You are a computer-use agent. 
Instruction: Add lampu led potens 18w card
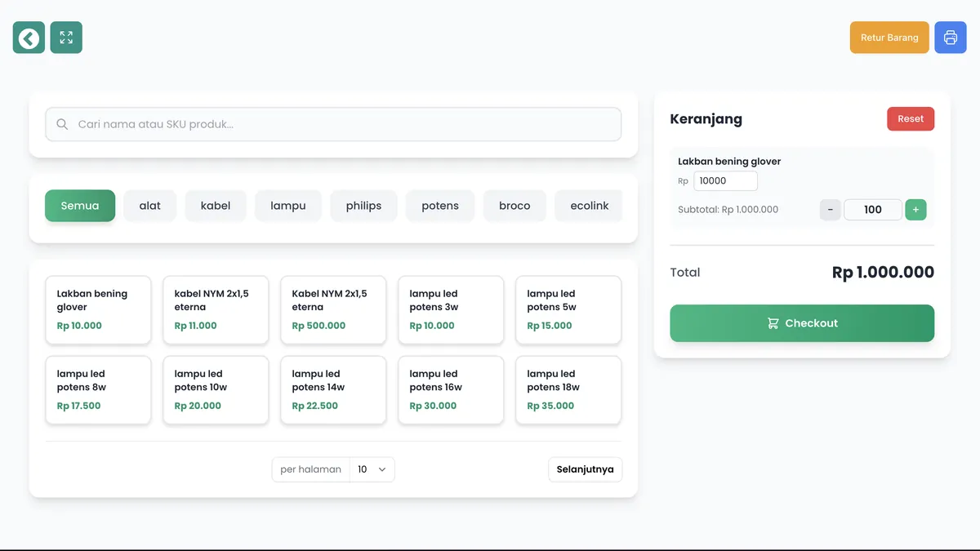pos(568,390)
